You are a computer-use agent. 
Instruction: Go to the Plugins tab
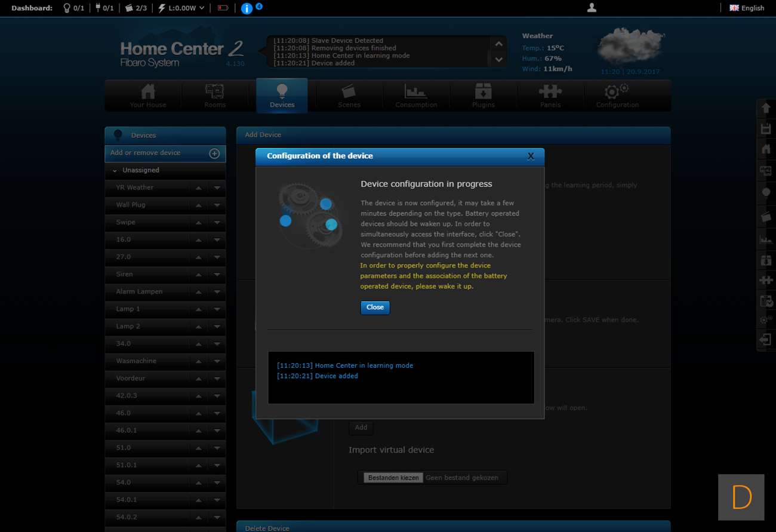pos(483,96)
